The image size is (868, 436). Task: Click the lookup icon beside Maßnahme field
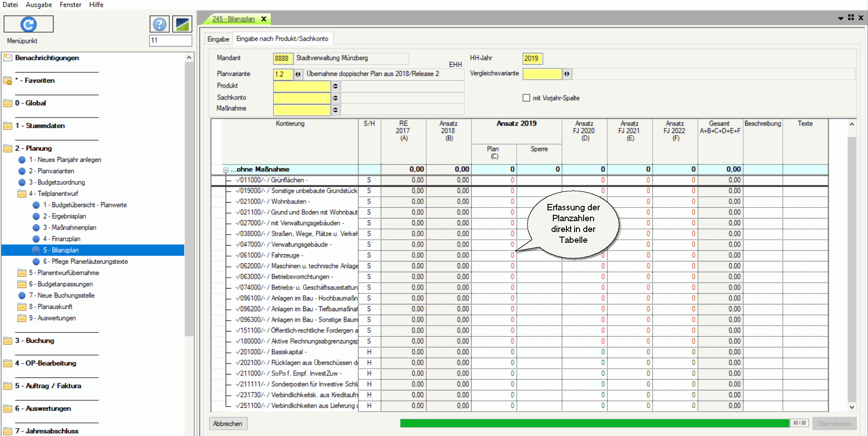click(336, 109)
